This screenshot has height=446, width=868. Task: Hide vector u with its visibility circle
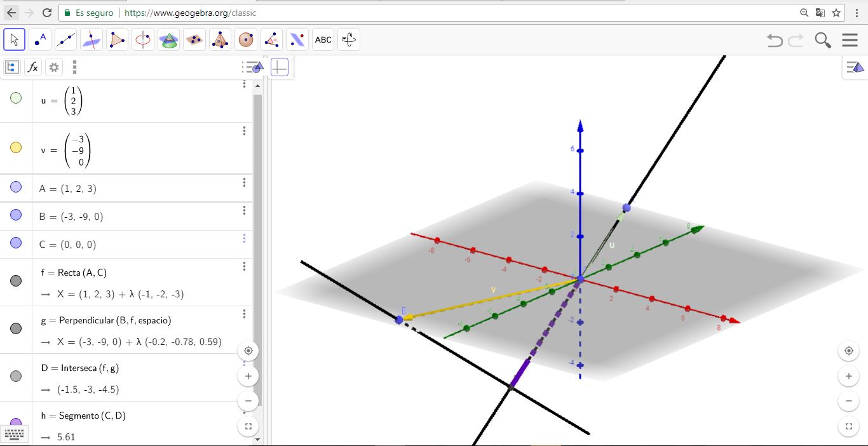16,97
